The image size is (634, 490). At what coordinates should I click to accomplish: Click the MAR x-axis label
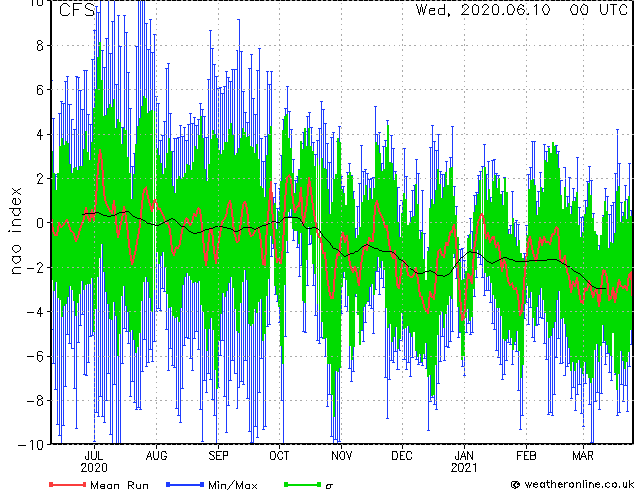click(x=583, y=456)
